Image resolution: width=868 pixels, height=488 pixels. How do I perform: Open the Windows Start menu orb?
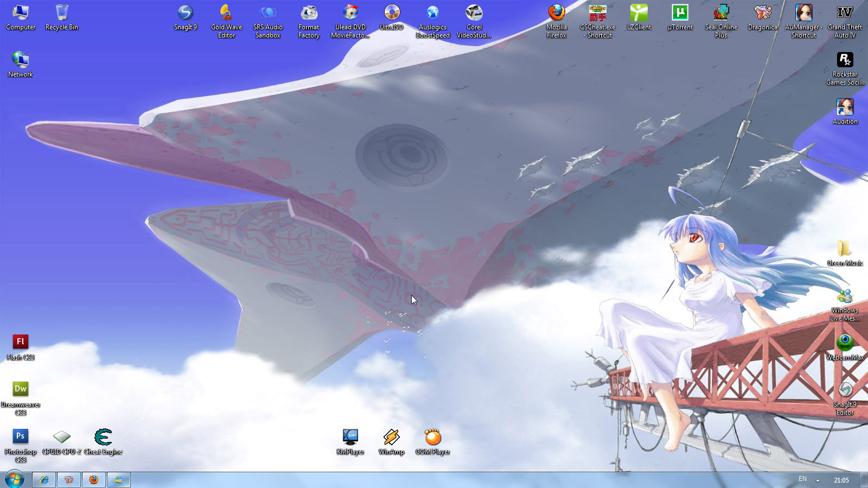click(15, 479)
